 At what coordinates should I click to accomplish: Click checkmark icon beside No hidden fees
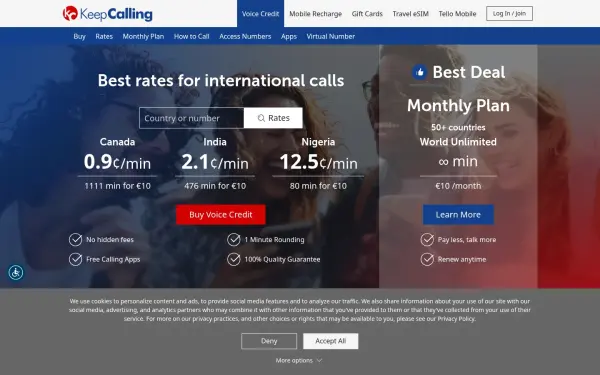point(75,240)
